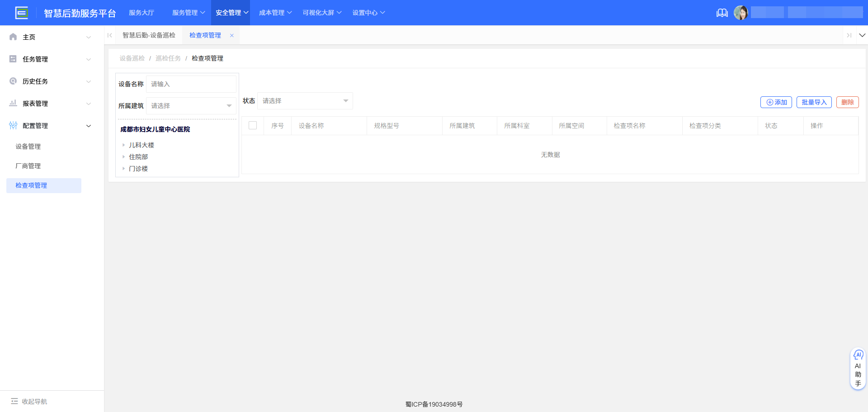Launch the AI助手 assistant
The image size is (868, 412).
(x=858, y=368)
